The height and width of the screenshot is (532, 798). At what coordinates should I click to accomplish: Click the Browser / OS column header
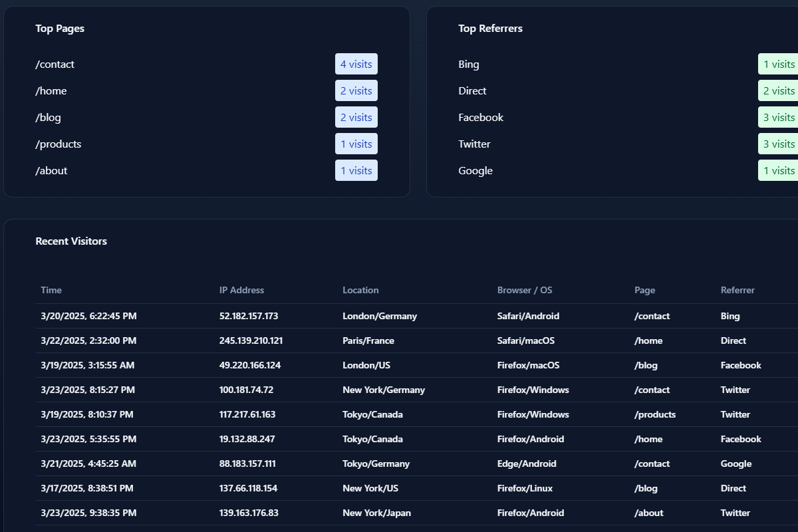525,290
